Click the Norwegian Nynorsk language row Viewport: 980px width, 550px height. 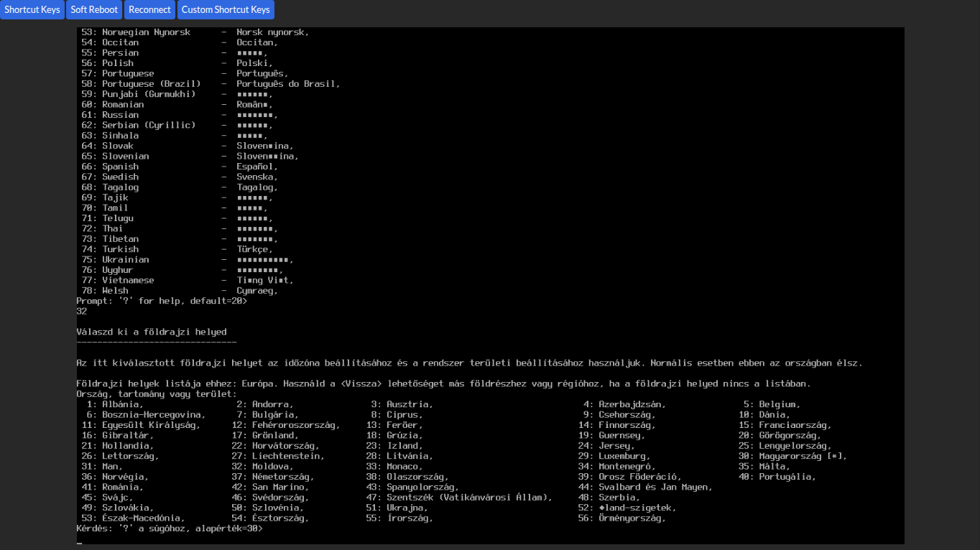click(x=146, y=32)
